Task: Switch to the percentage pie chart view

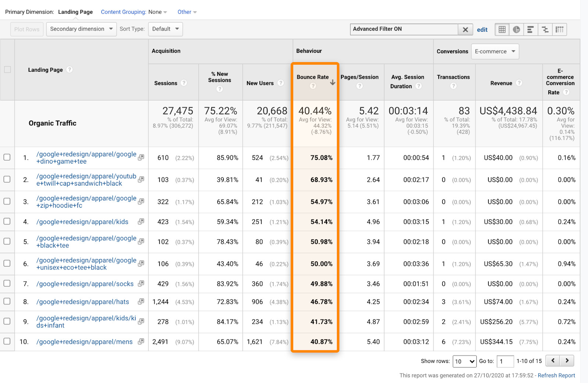Action: pos(516,29)
